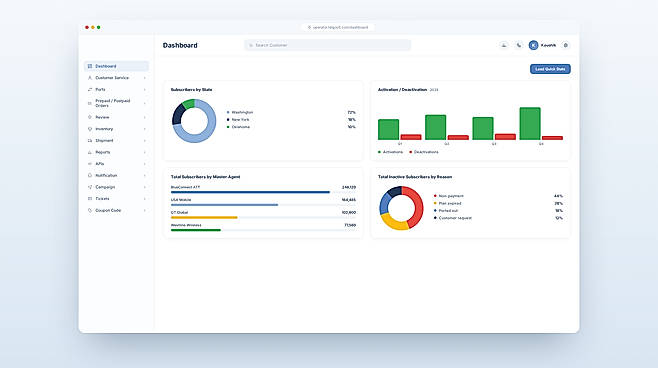Viewport: 658px width, 368px height.
Task: Click the magnifier icon in Search Customer
Action: tap(251, 45)
